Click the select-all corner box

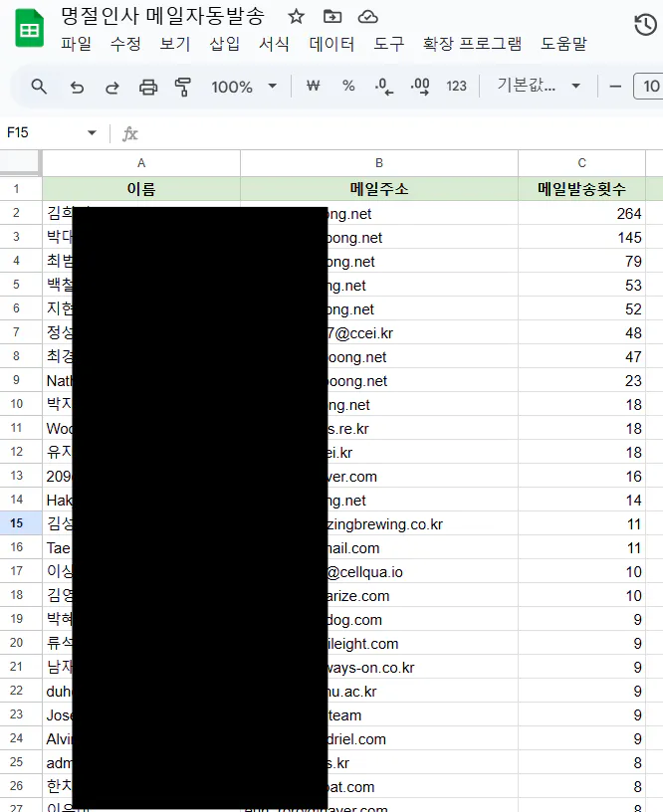point(20,163)
